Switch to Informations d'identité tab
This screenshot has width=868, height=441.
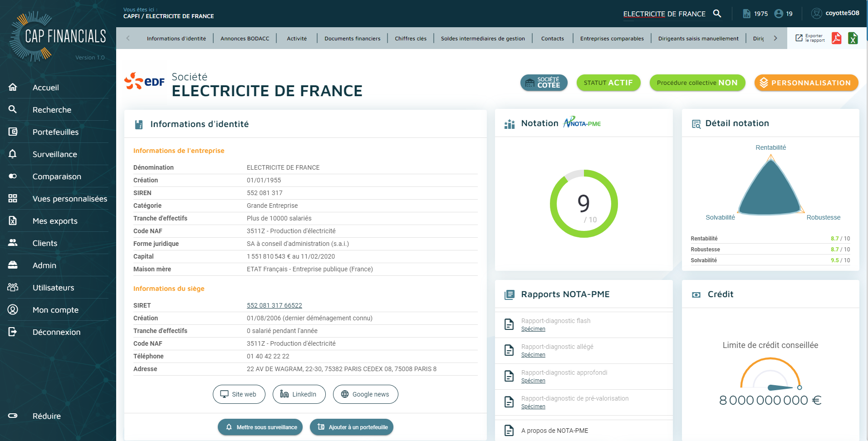click(x=177, y=39)
